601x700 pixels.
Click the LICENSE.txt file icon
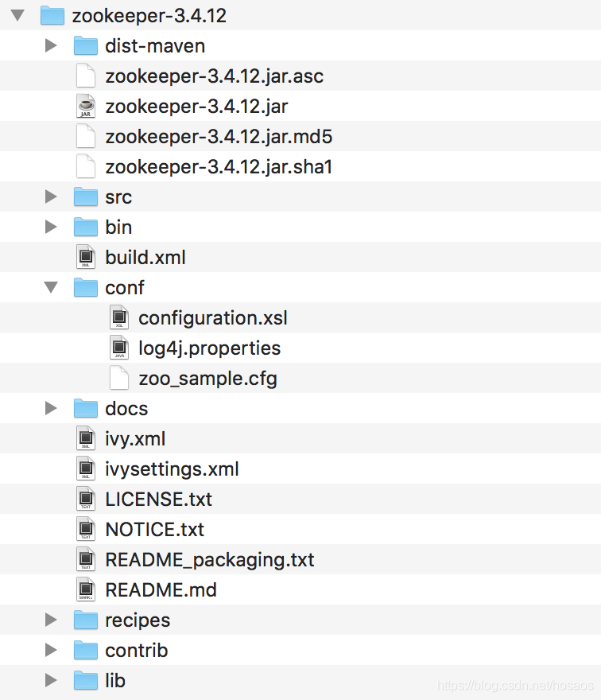click(x=85, y=500)
